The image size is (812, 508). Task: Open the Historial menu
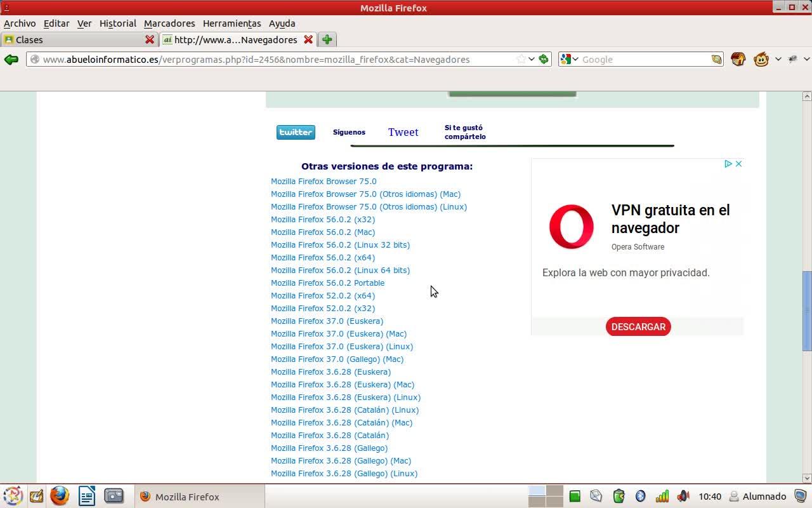click(x=118, y=23)
